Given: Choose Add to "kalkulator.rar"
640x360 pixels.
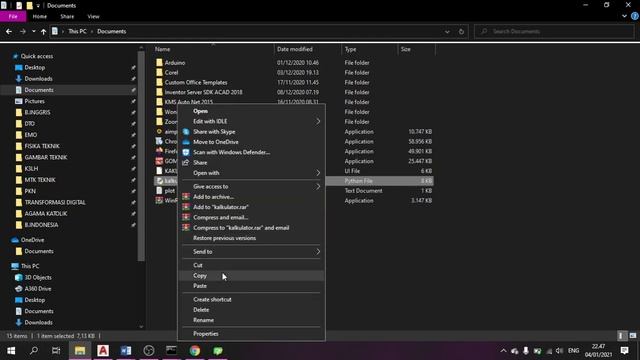Looking at the screenshot, I should tap(251, 207).
